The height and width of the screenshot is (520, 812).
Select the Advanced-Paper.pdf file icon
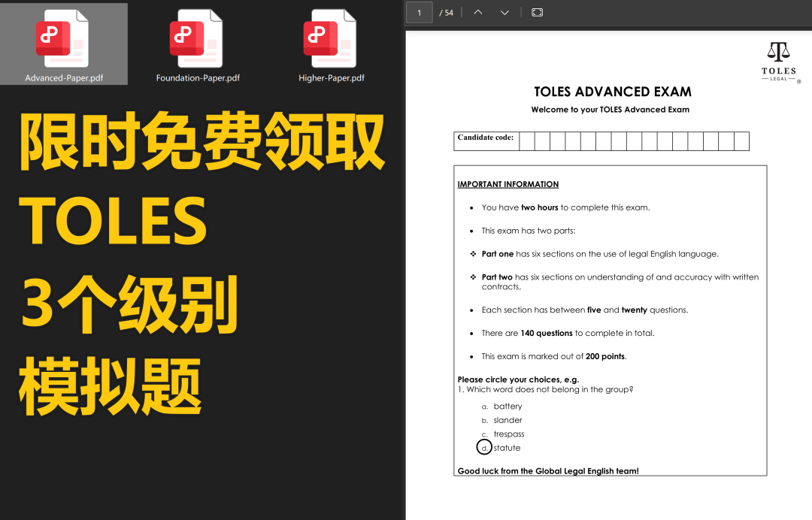[x=62, y=39]
